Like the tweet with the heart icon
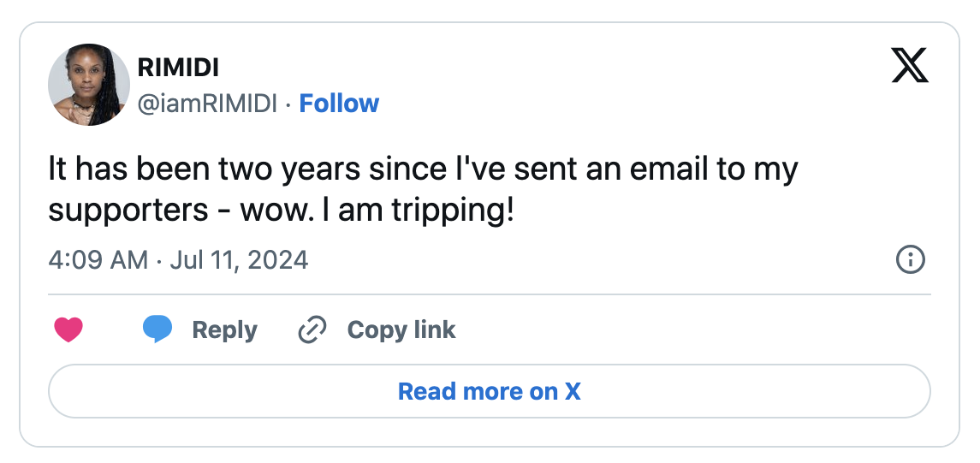Screen dimensions: 980x463 [x=68, y=329]
